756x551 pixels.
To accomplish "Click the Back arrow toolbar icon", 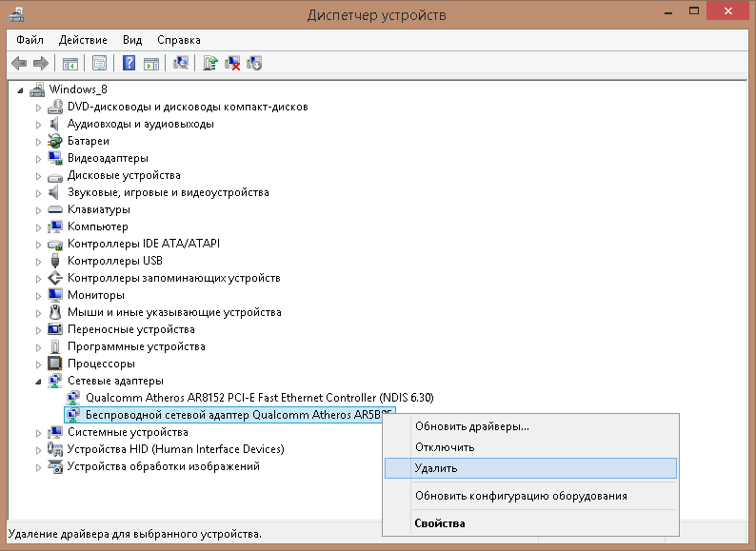I will (x=19, y=63).
